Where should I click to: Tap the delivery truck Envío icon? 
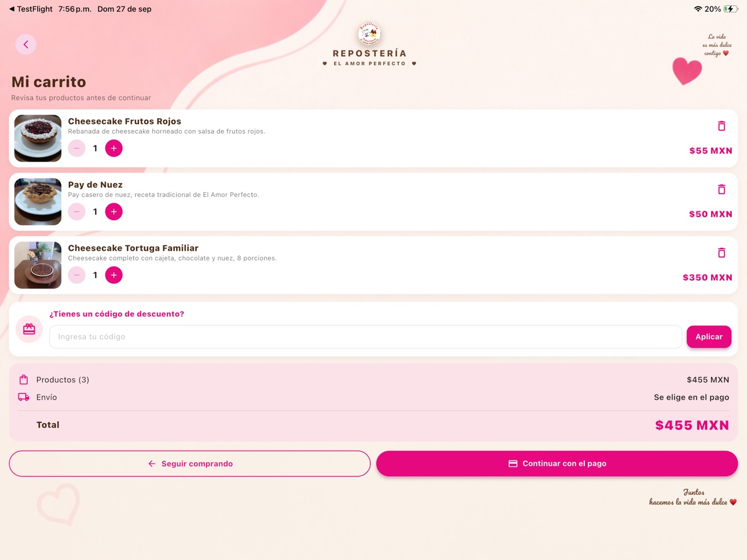24,397
